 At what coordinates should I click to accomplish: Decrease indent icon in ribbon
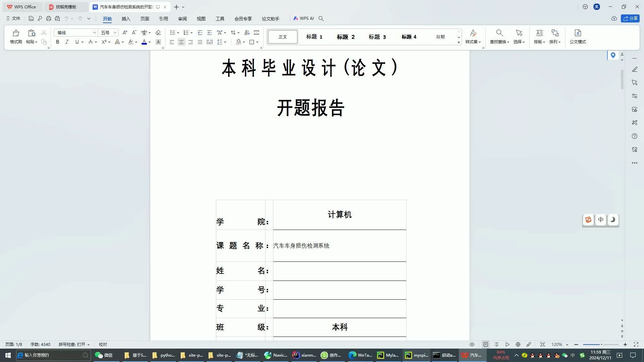point(200,33)
